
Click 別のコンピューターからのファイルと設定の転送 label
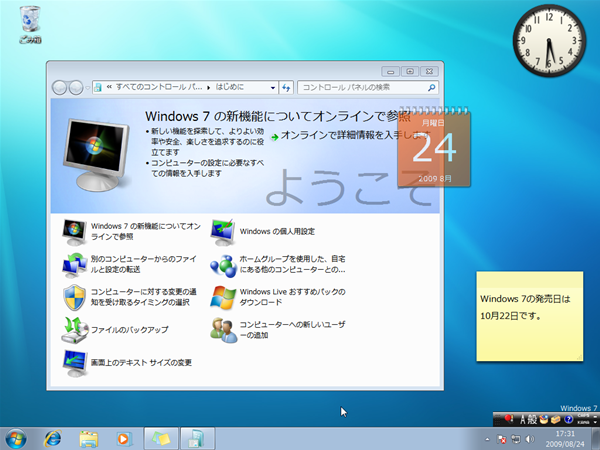pyautogui.click(x=143, y=264)
